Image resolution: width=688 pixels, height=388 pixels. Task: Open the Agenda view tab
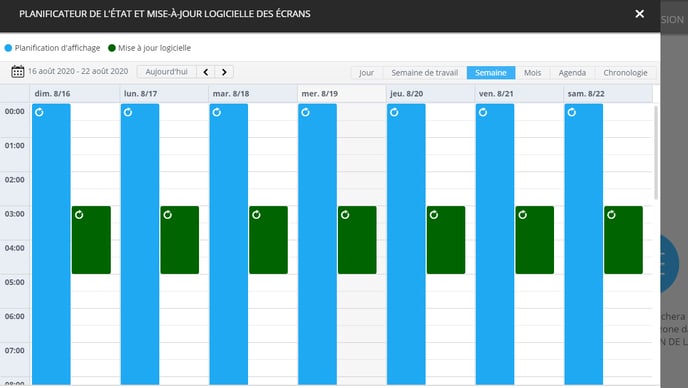[572, 73]
